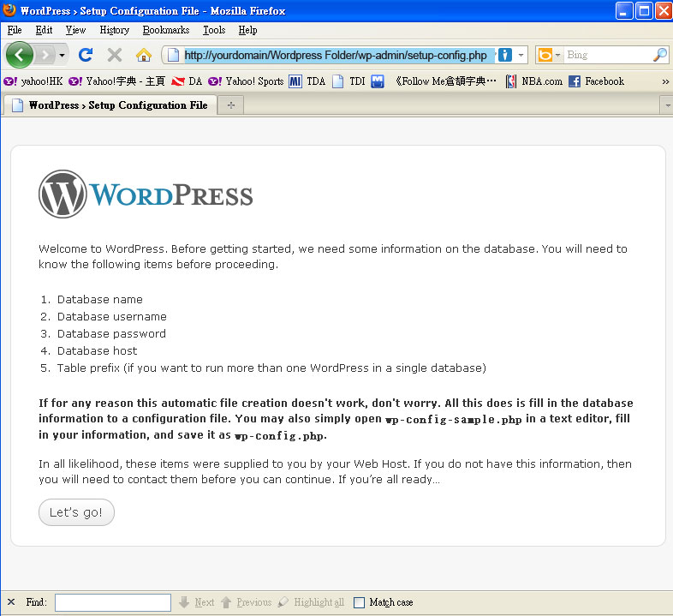
Task: Show more bookmarks with the chevron
Action: click(x=665, y=81)
